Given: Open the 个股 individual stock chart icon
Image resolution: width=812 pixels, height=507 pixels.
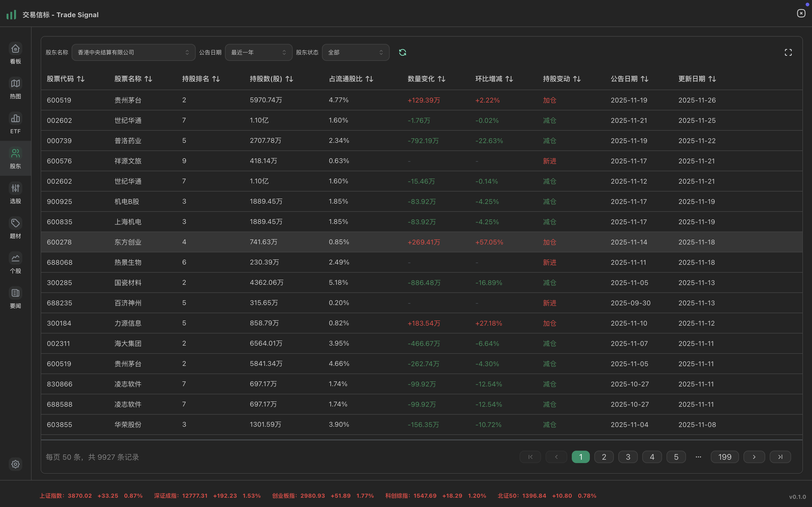Looking at the screenshot, I should click(16, 258).
